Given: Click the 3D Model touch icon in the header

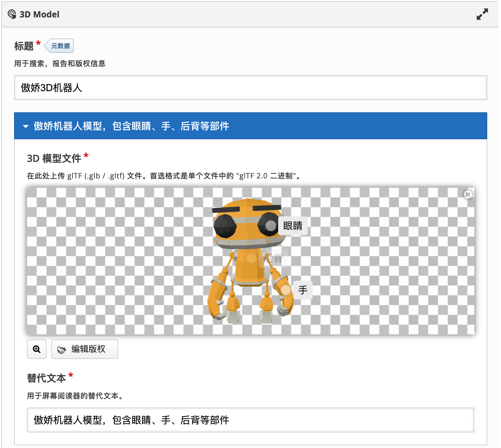Looking at the screenshot, I should pos(12,14).
